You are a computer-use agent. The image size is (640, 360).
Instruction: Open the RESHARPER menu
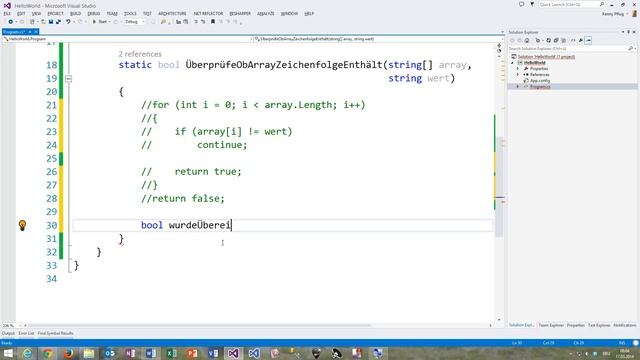[240, 13]
